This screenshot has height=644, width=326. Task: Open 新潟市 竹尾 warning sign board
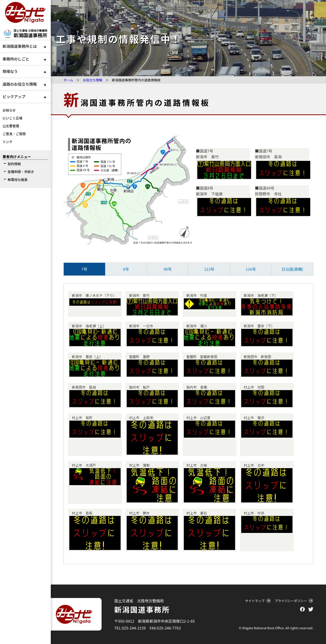(x=209, y=304)
